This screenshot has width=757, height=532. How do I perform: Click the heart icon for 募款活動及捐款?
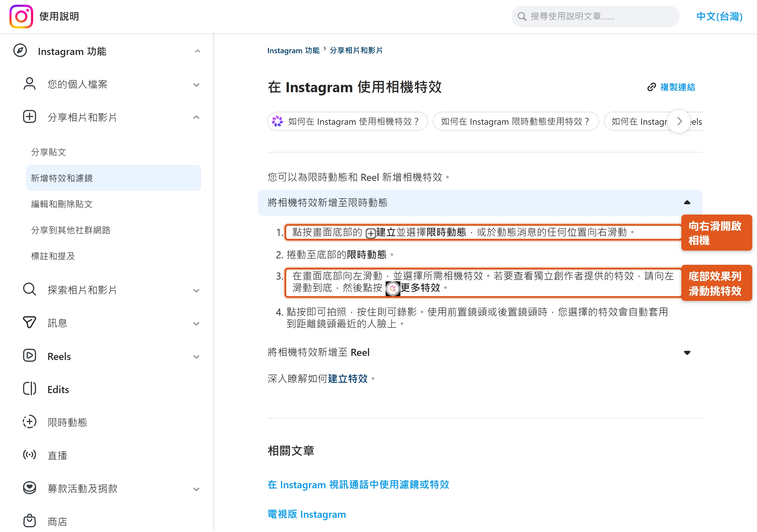point(29,488)
